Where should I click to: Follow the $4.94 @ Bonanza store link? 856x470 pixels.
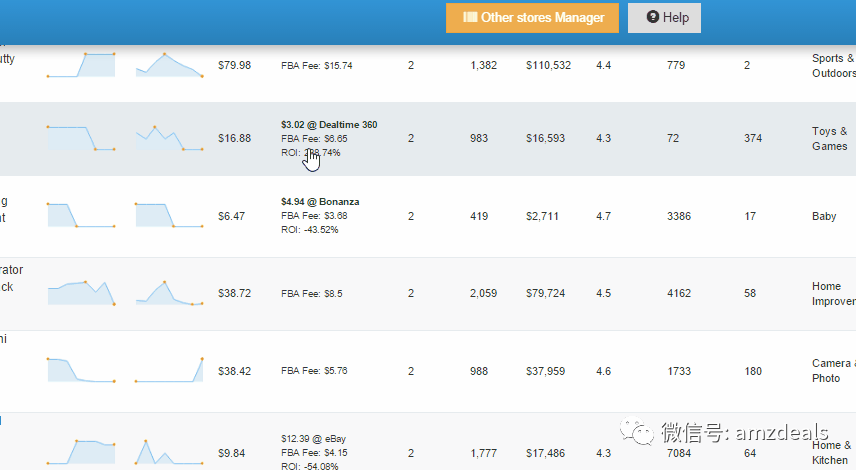320,202
